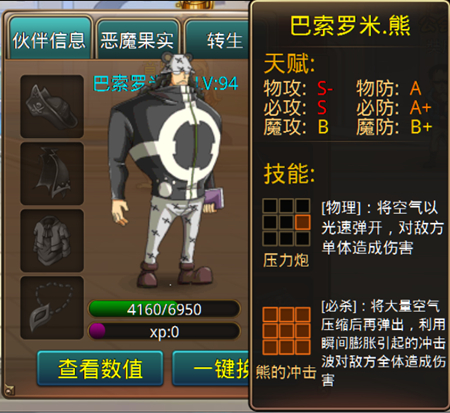Select the black cape equipment slot
This screenshot has height=413, width=450.
(x=52, y=173)
